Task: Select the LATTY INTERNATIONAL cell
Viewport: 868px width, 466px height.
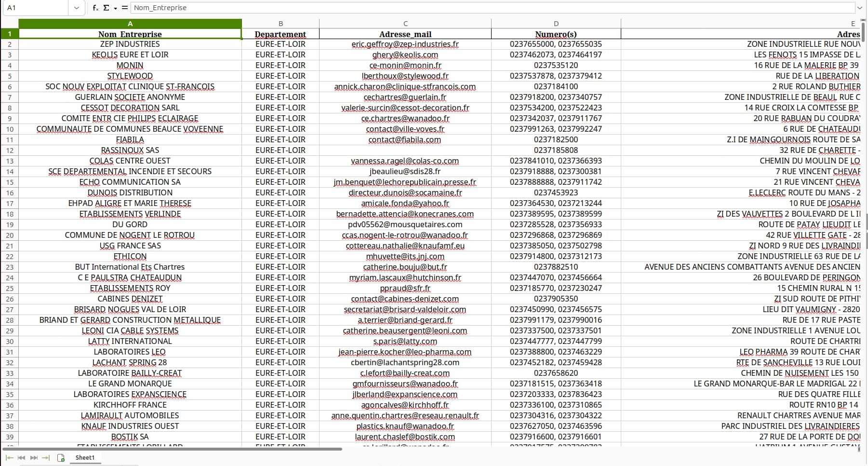Action: (130, 342)
